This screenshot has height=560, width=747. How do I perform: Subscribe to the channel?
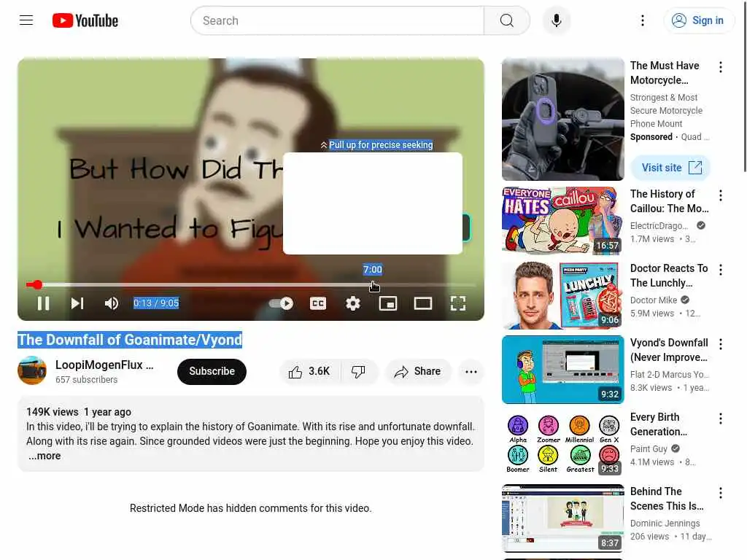(212, 371)
